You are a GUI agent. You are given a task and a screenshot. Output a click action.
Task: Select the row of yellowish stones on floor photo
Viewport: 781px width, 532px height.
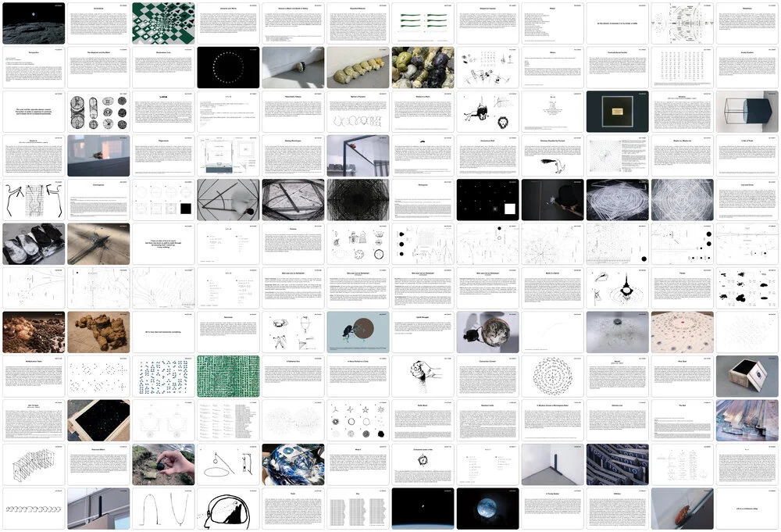(358, 67)
